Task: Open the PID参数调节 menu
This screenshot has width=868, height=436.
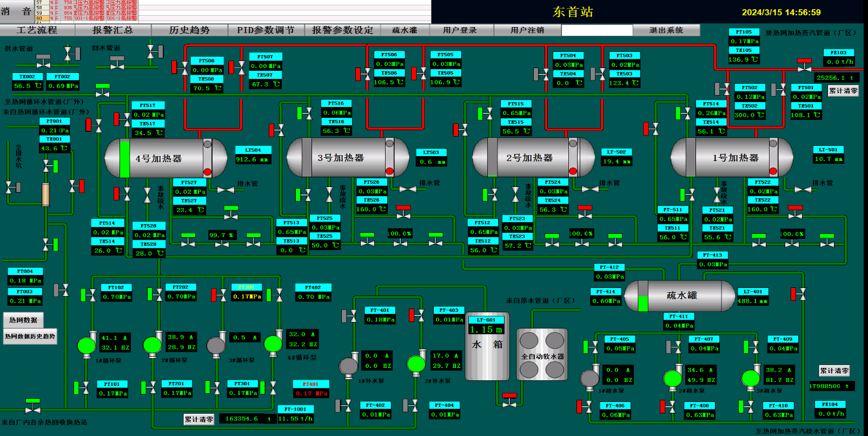Action: [266, 30]
